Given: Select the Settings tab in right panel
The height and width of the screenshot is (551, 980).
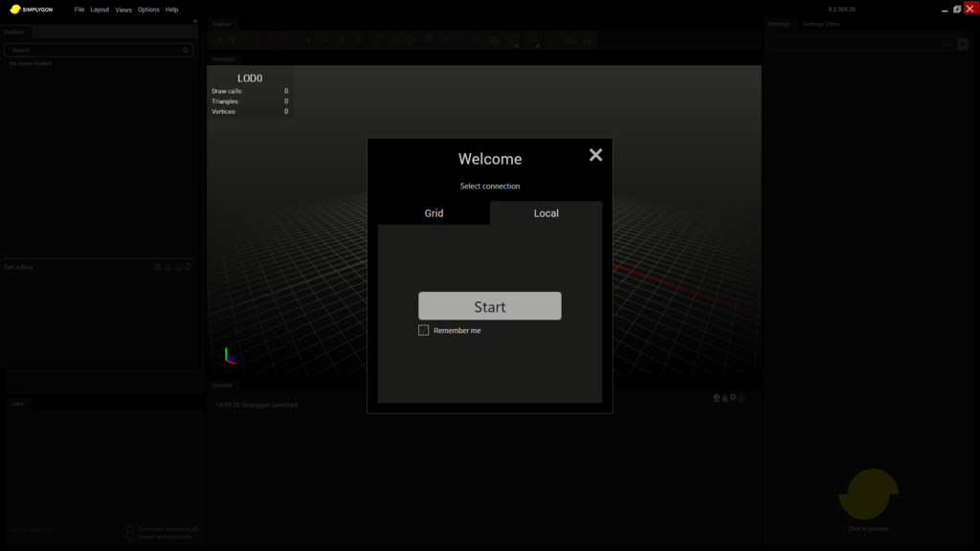Looking at the screenshot, I should (779, 24).
